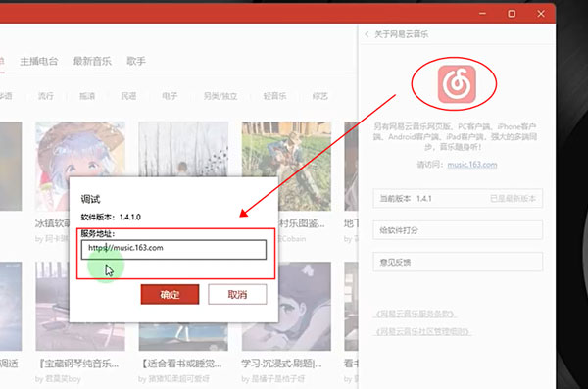
Task: Switch to the 主播电台 tab
Action: click(39, 61)
